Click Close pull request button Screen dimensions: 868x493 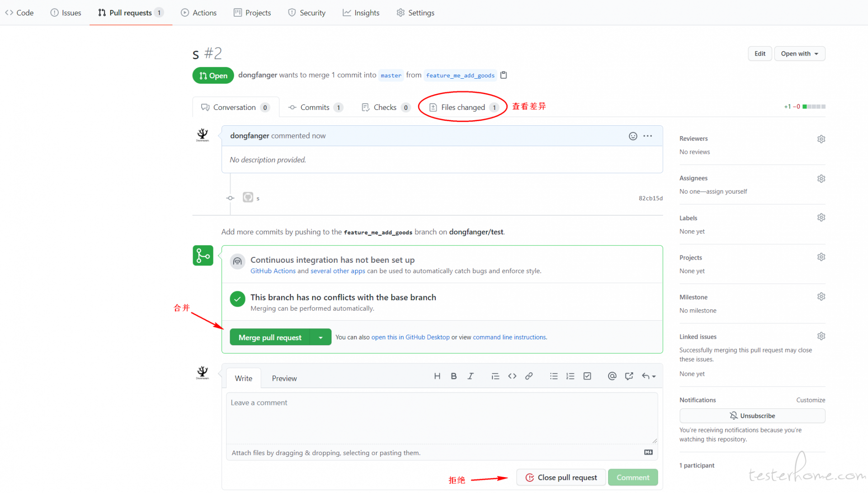561,478
